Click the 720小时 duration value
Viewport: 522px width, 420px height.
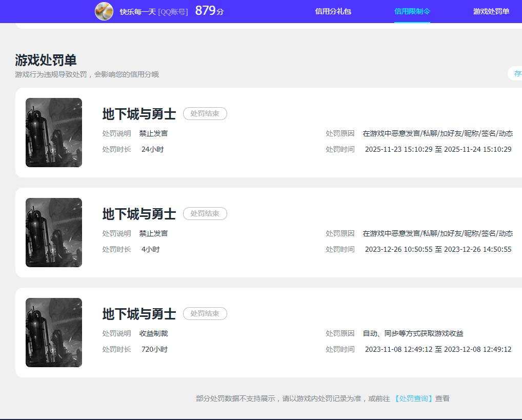(154, 349)
